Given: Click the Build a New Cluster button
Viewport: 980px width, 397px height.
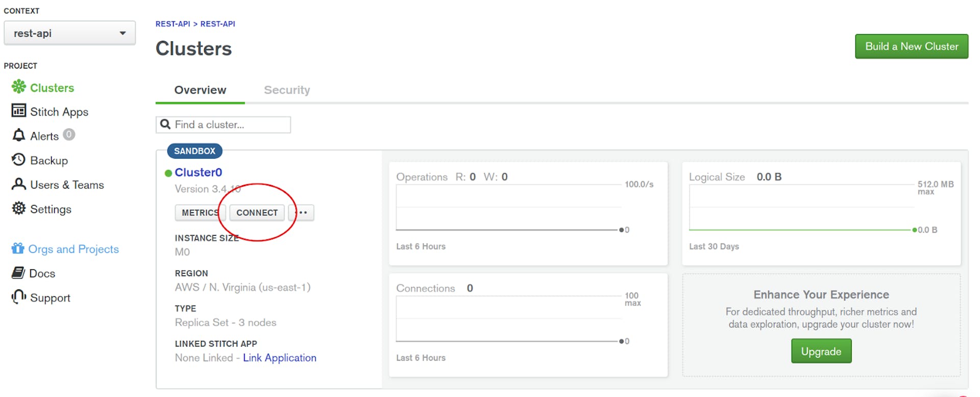Looking at the screenshot, I should pyautogui.click(x=912, y=46).
